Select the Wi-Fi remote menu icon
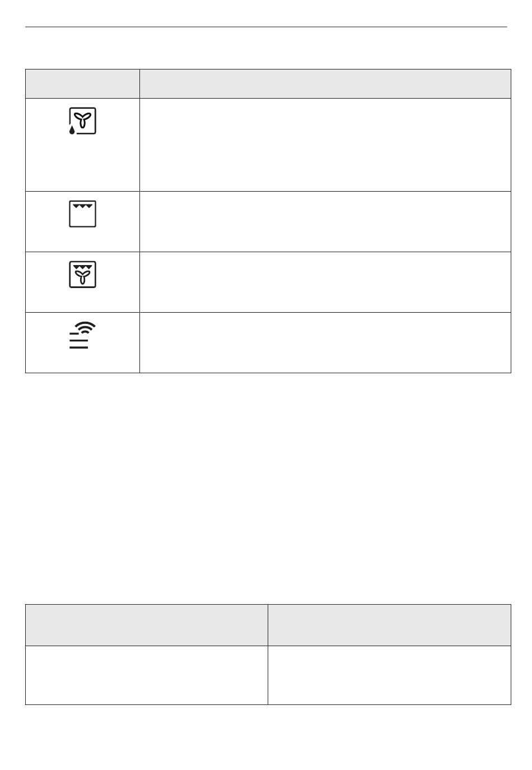Image resolution: width=532 pixels, height=770 pixels. [82, 336]
